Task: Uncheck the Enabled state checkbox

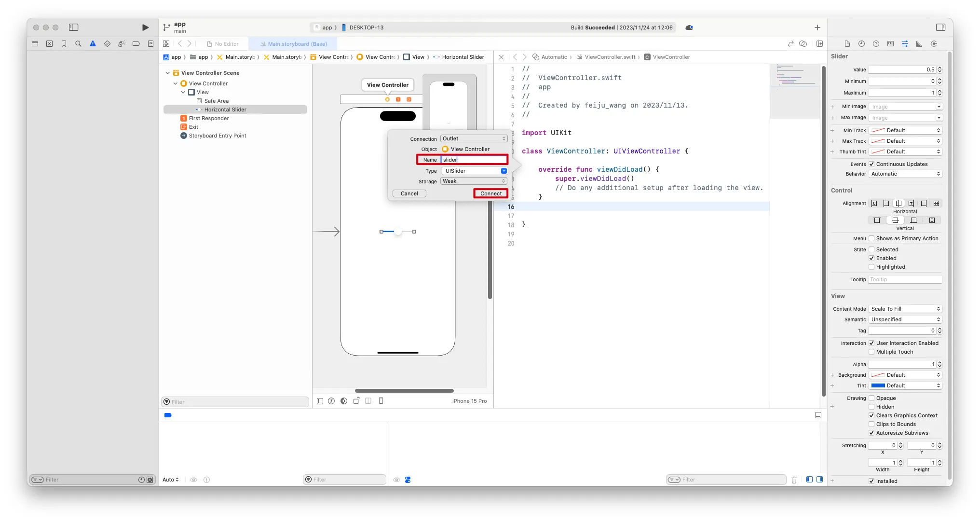Action: point(871,258)
